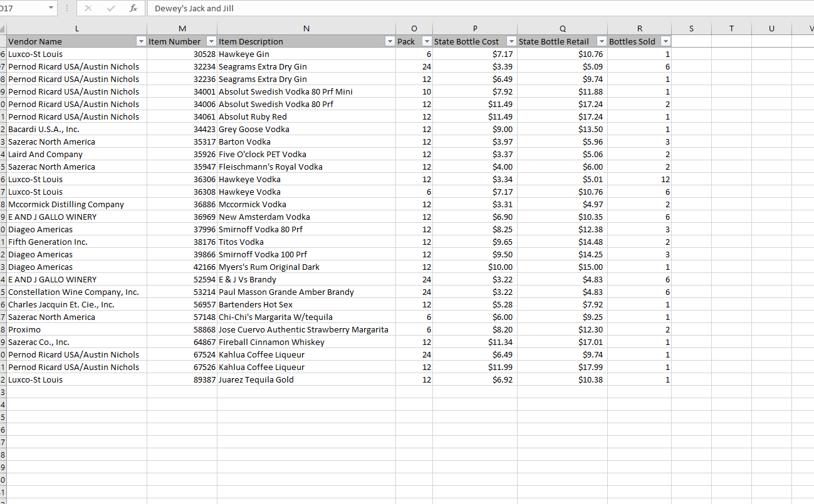Select the Constellation Wine Company, Inc. cell
Image resolution: width=814 pixels, height=504 pixels.
[x=76, y=292]
